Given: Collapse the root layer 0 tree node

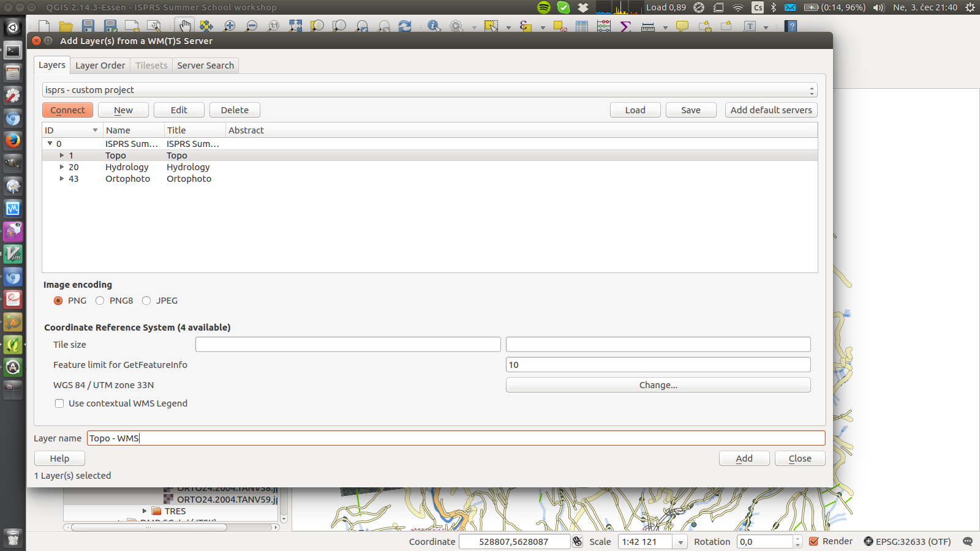Looking at the screenshot, I should [x=50, y=143].
